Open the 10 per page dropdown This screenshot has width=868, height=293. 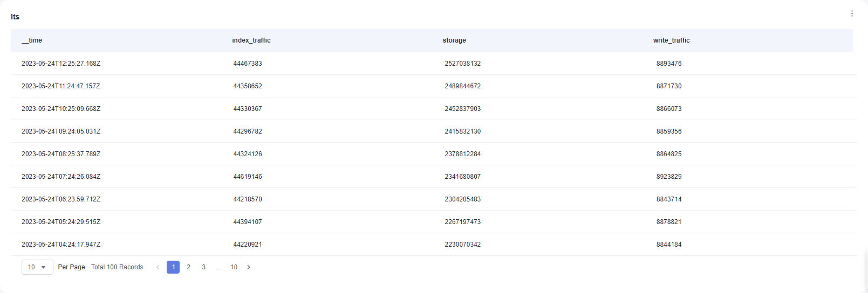pos(37,267)
